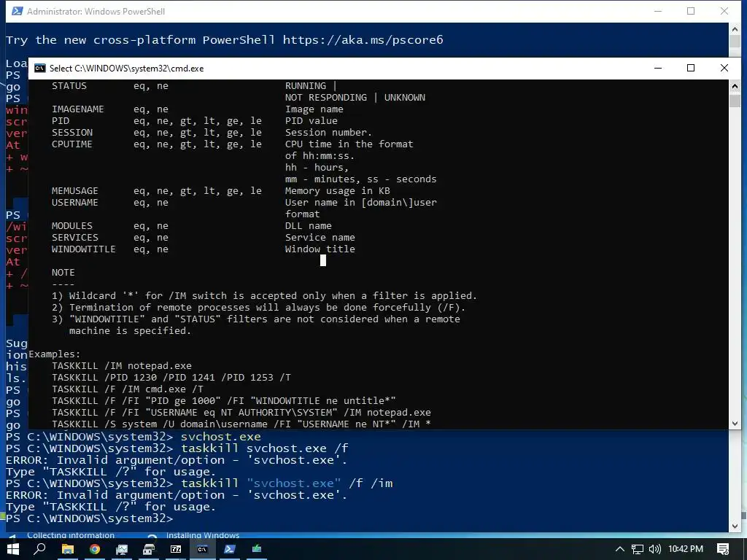Image resolution: width=747 pixels, height=560 pixels.
Task: Click the PowerShell window title text
Action: [x=96, y=11]
